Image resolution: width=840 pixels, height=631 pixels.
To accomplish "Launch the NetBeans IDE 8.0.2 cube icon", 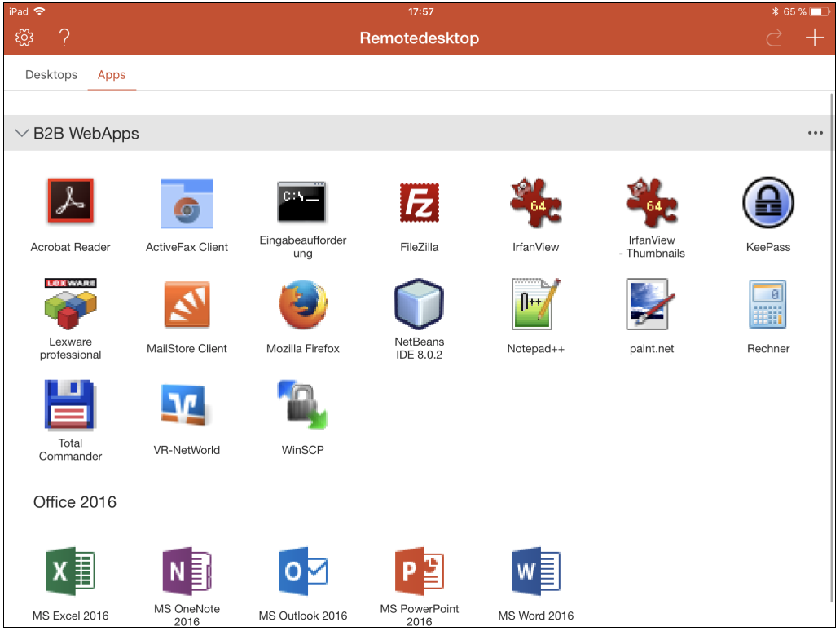I will click(x=419, y=303).
